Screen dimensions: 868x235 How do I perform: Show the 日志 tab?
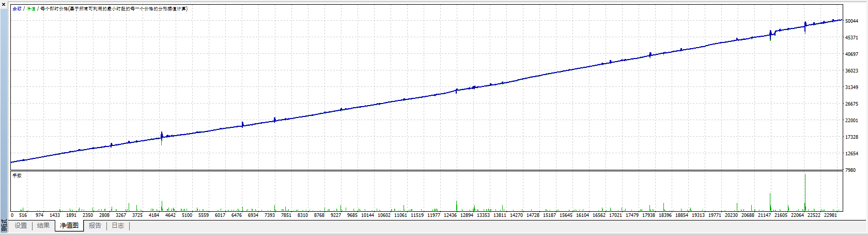point(118,226)
